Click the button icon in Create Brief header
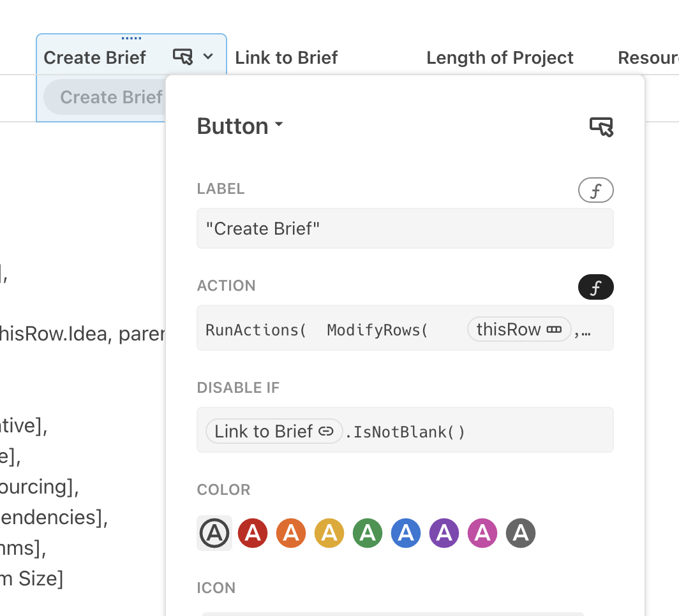The width and height of the screenshot is (679, 616). pos(183,57)
